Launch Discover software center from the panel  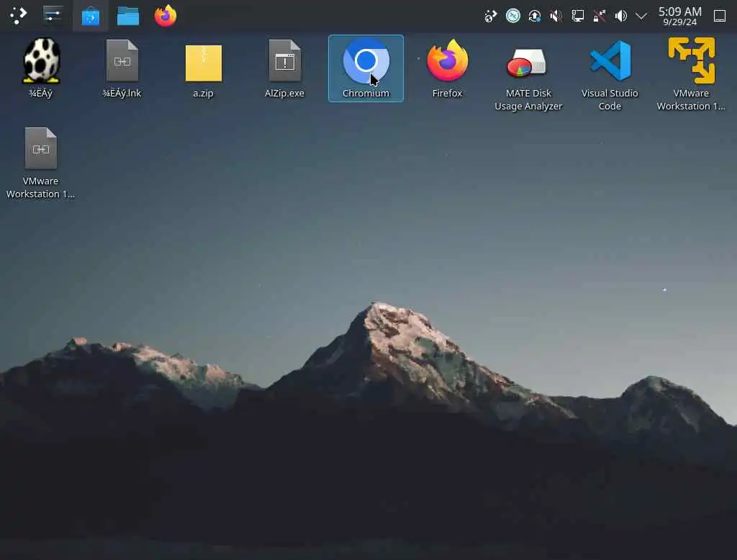coord(90,17)
